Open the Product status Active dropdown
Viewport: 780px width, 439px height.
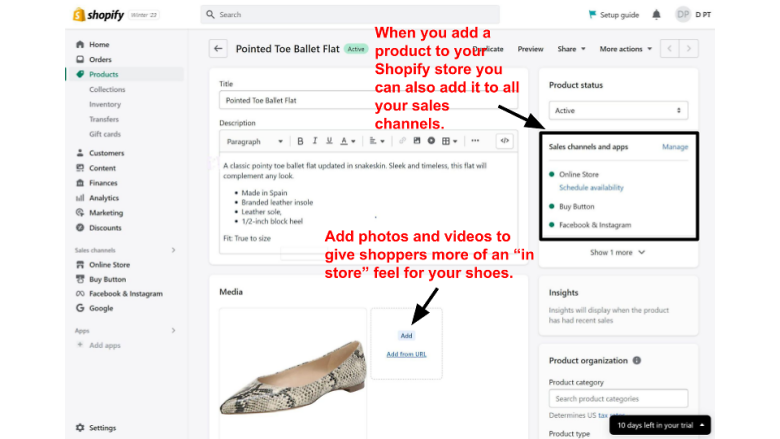[x=618, y=110]
